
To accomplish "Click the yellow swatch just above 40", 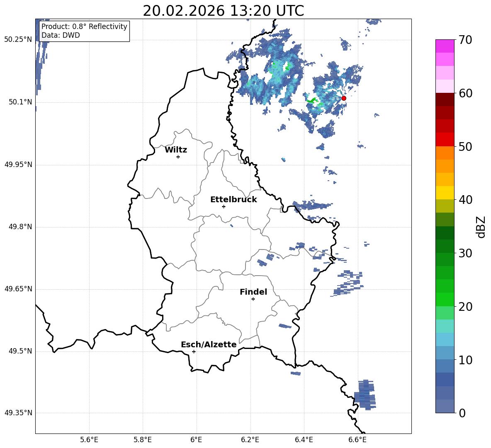I will tap(445, 193).
